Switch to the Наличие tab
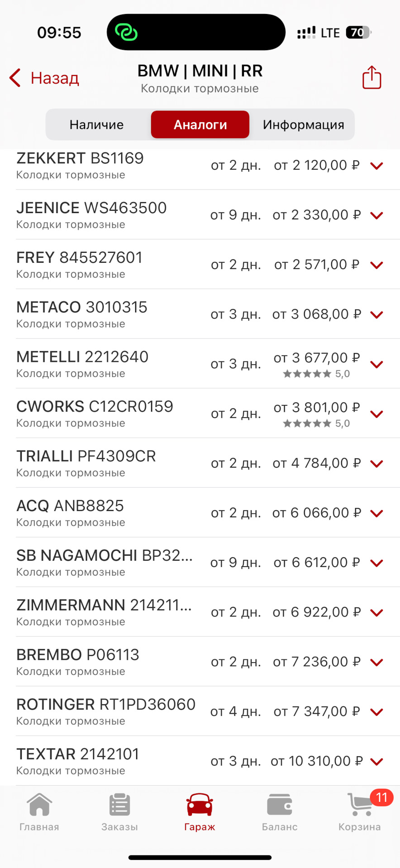400x868 pixels. point(96,124)
